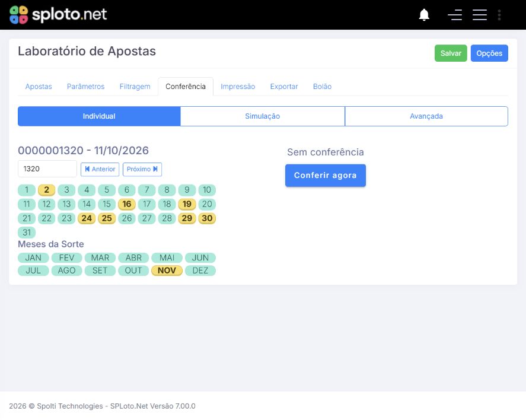
Task: Go to Próximo contest
Action: 142,170
